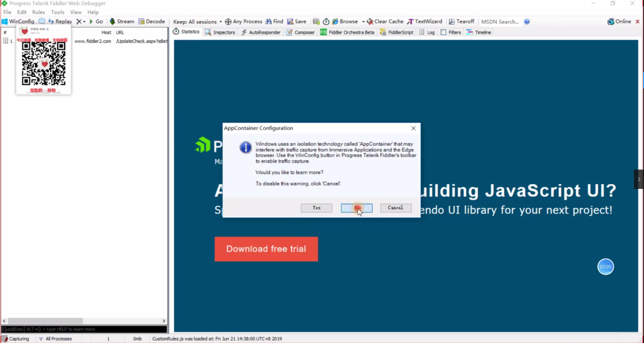Click the timer clock icon
Image resolution: width=644 pixels, height=343 pixels.
[x=326, y=21]
